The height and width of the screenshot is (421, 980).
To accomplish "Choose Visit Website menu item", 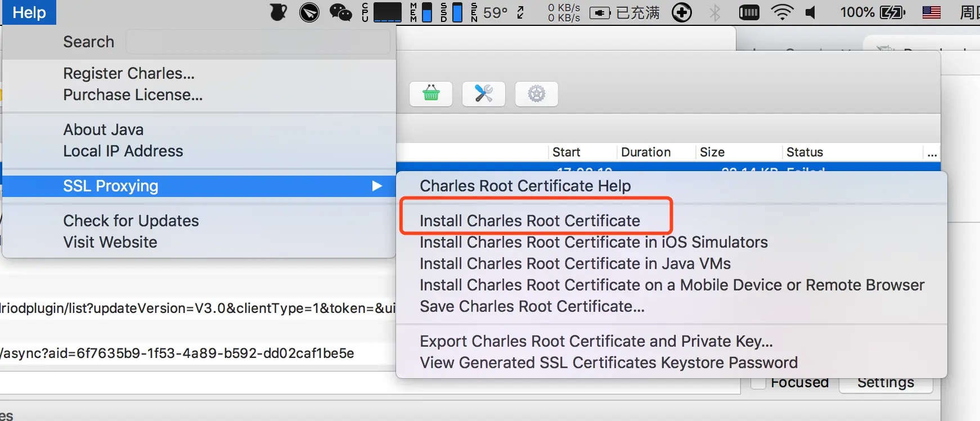I will [199, 242].
